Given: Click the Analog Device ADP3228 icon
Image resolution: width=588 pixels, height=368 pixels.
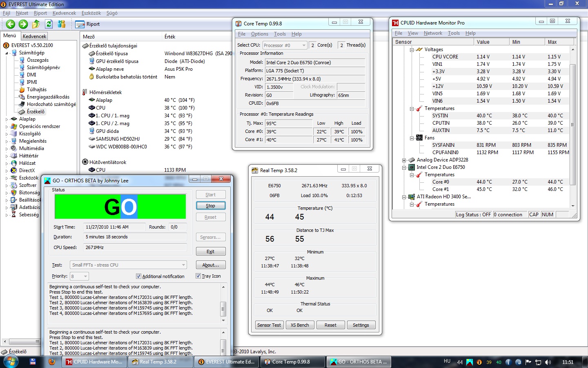Looking at the screenshot, I should point(412,160).
